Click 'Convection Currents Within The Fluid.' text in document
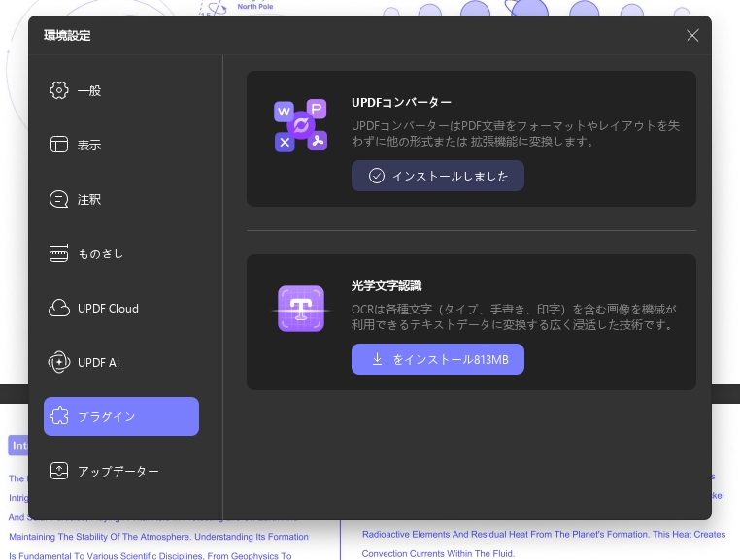740x560 pixels. coord(438,554)
